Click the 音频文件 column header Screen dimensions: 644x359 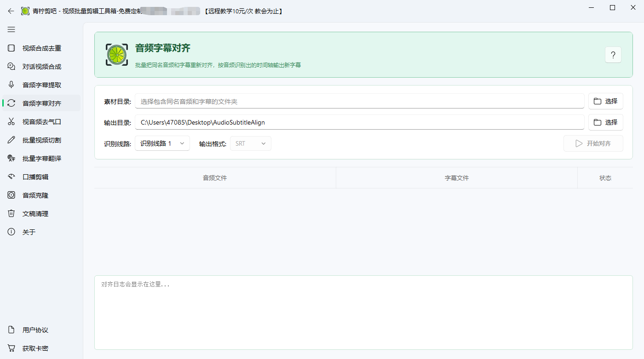(215, 178)
